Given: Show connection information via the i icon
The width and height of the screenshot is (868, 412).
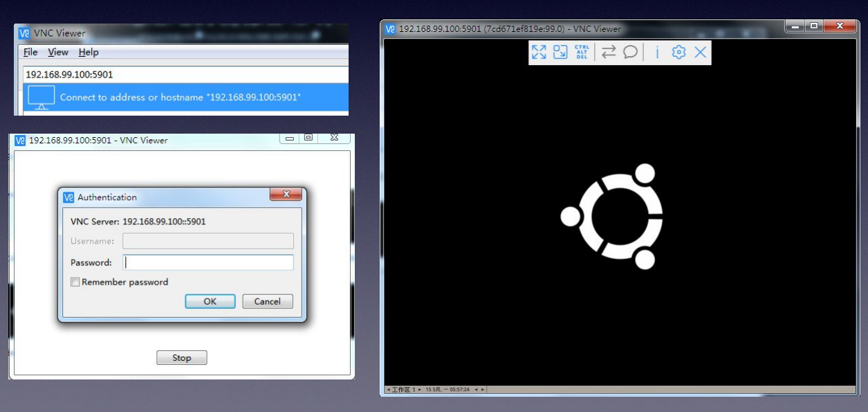Looking at the screenshot, I should pyautogui.click(x=657, y=52).
